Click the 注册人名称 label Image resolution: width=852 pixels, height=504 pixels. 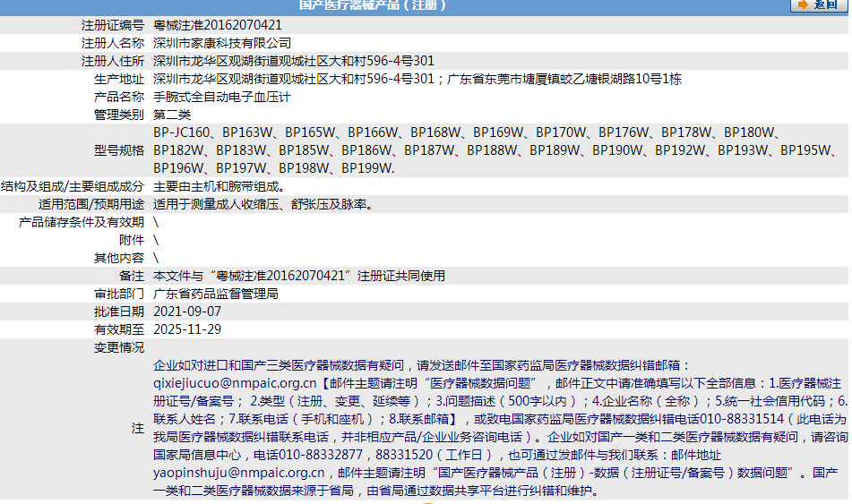point(113,43)
